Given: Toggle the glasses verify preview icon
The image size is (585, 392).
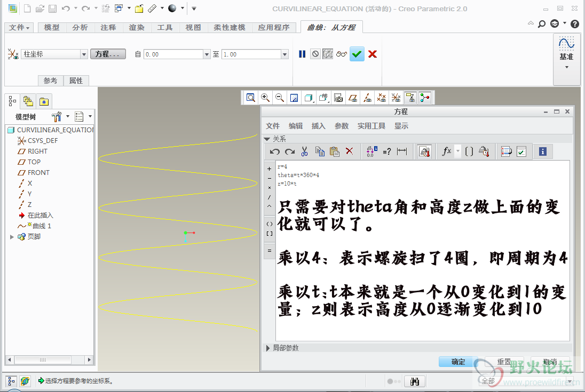Looking at the screenshot, I should click(x=342, y=54).
